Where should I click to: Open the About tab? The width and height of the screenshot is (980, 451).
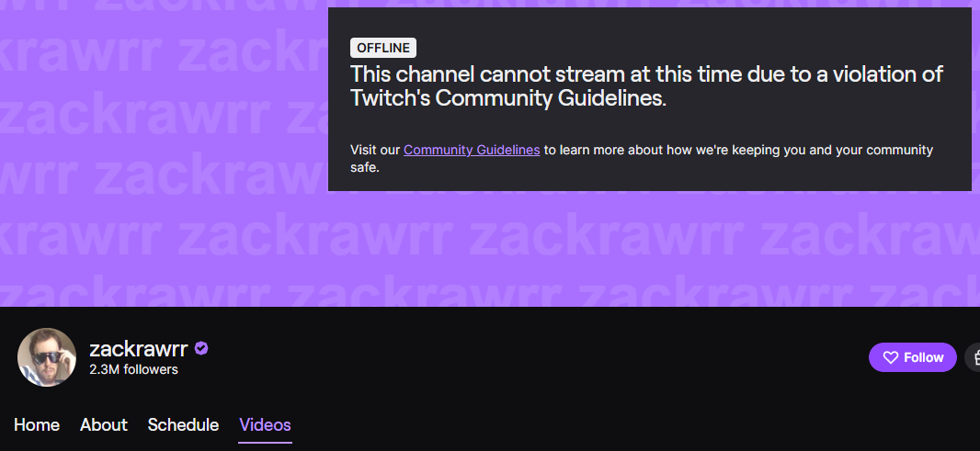pos(104,424)
